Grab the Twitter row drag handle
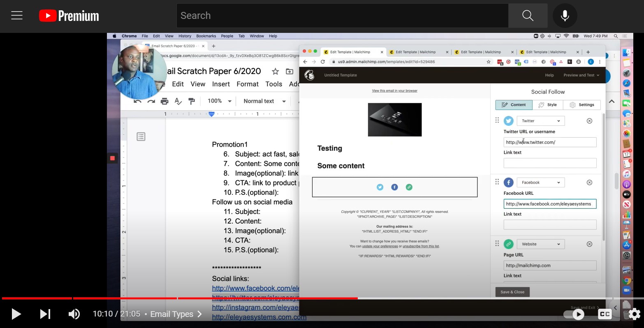 pos(497,120)
